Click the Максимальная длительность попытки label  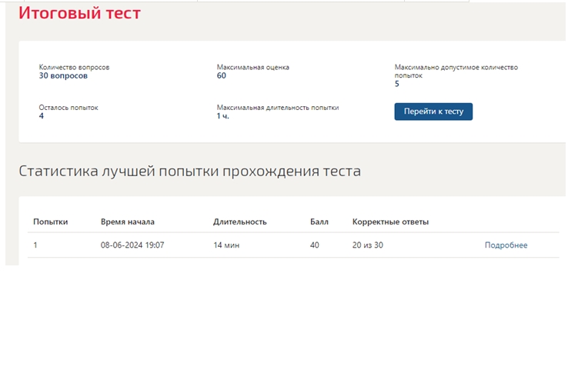coord(278,108)
